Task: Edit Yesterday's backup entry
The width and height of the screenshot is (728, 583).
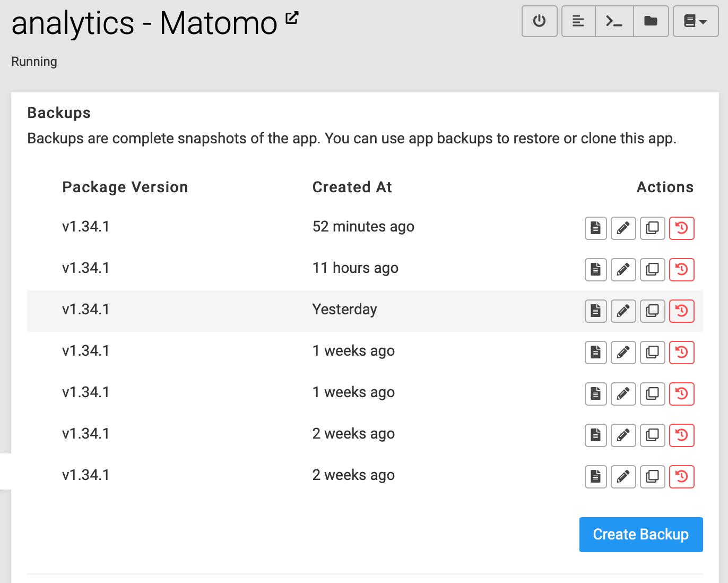Action: 623,311
